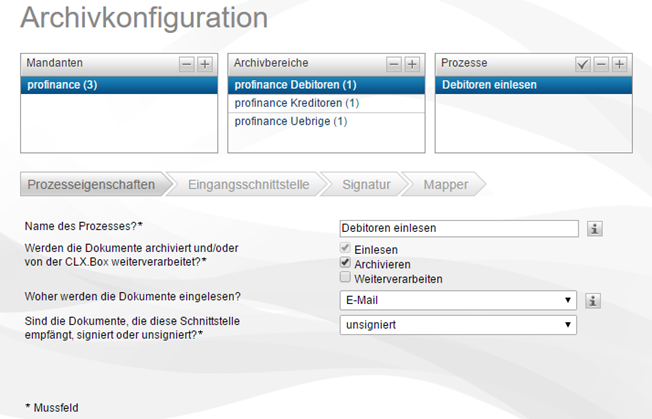Click the minus icon in Prozesse panel
The image size is (652, 419).
click(602, 63)
